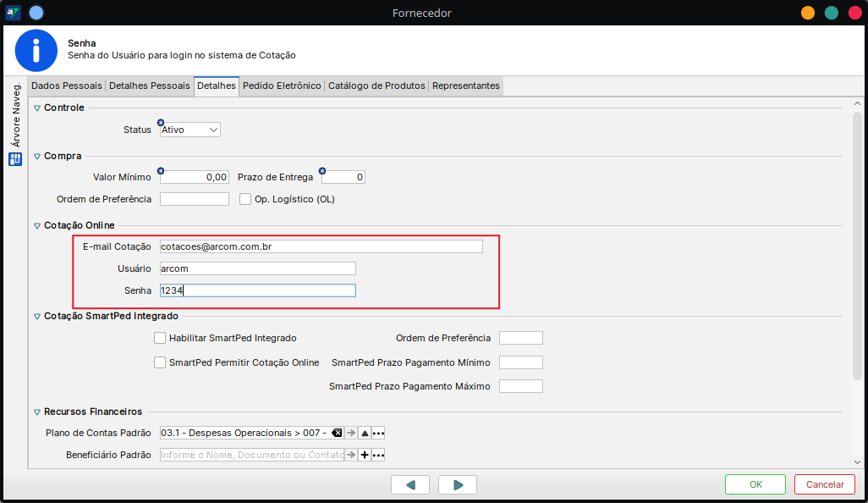Clear the Plano de Contas Padrão value

pyautogui.click(x=337, y=433)
